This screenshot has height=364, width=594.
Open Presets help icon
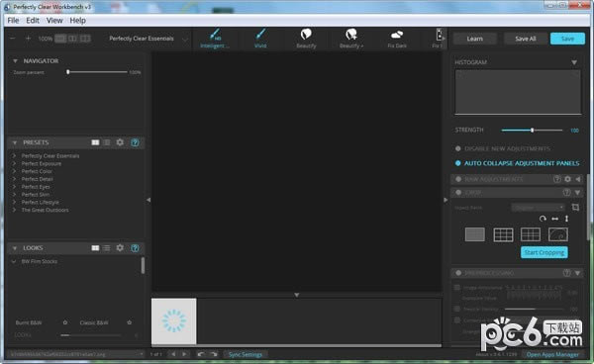click(x=135, y=142)
